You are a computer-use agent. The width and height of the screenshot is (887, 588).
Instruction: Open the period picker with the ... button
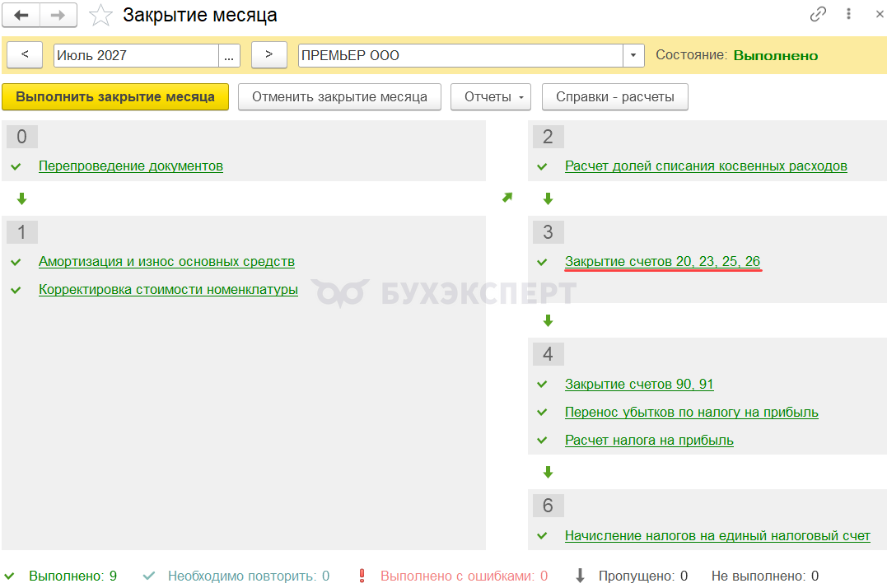click(229, 56)
